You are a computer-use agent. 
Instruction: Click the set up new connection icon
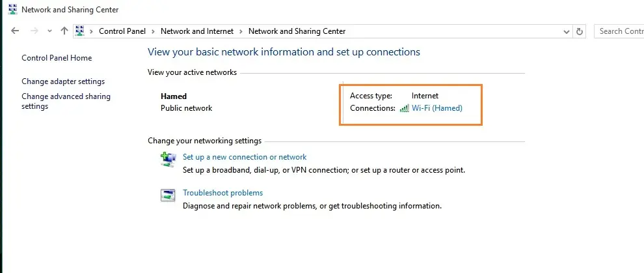tap(168, 159)
